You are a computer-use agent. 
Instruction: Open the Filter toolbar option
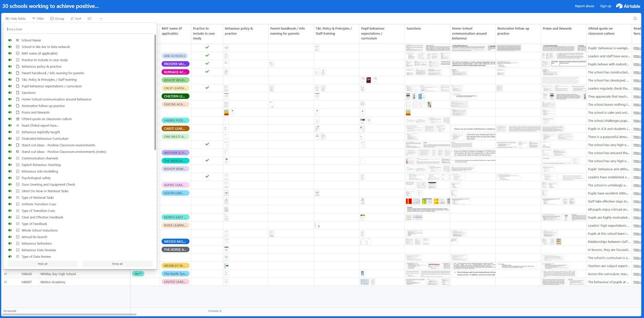click(38, 19)
